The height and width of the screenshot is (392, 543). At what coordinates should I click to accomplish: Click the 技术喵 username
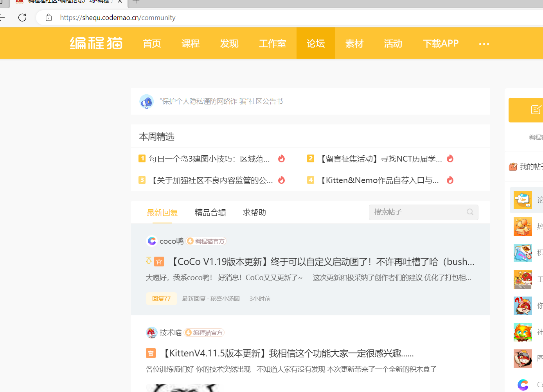(171, 333)
